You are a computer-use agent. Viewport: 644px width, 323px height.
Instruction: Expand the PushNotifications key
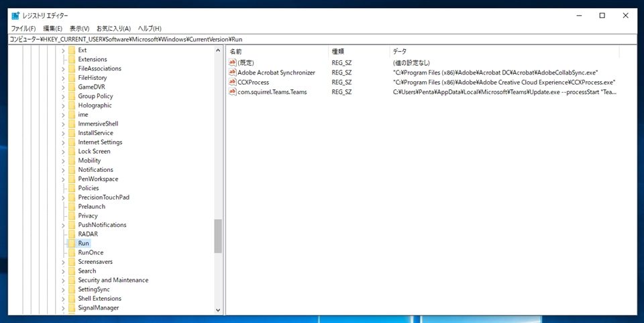63,225
